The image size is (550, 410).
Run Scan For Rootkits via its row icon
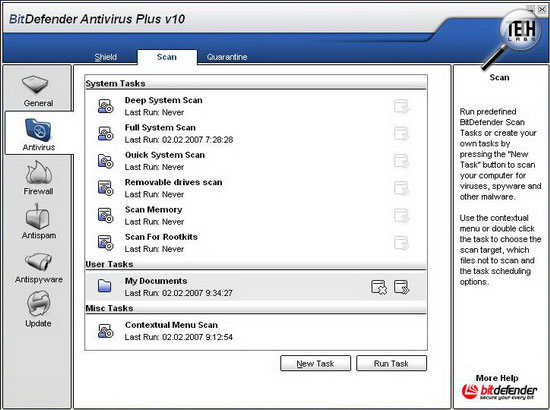[x=401, y=243]
